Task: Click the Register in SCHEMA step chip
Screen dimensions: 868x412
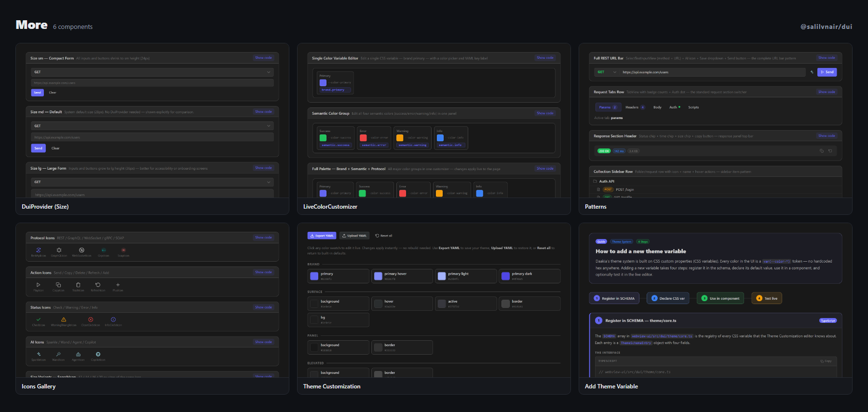Action: pyautogui.click(x=614, y=298)
